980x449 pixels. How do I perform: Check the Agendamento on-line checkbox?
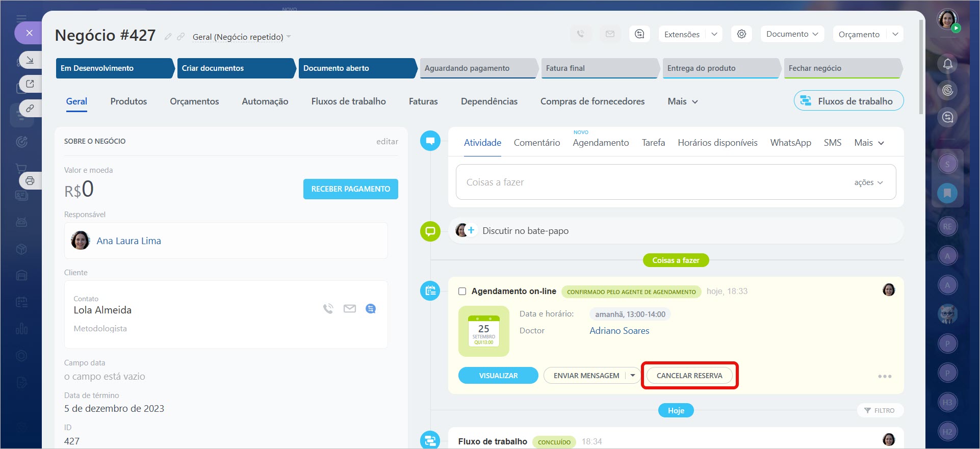click(462, 292)
